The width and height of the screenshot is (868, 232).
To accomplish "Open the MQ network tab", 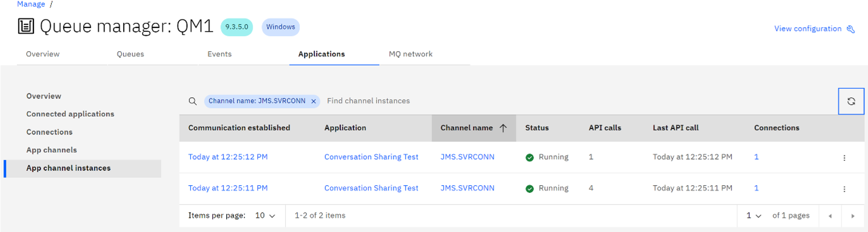I will pyautogui.click(x=411, y=54).
